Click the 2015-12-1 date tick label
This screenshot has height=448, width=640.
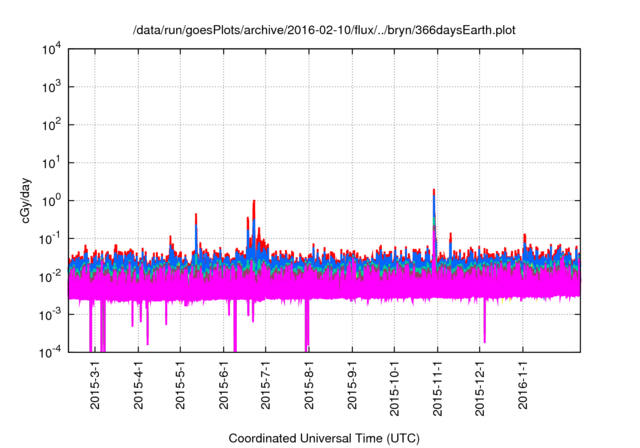(x=480, y=387)
